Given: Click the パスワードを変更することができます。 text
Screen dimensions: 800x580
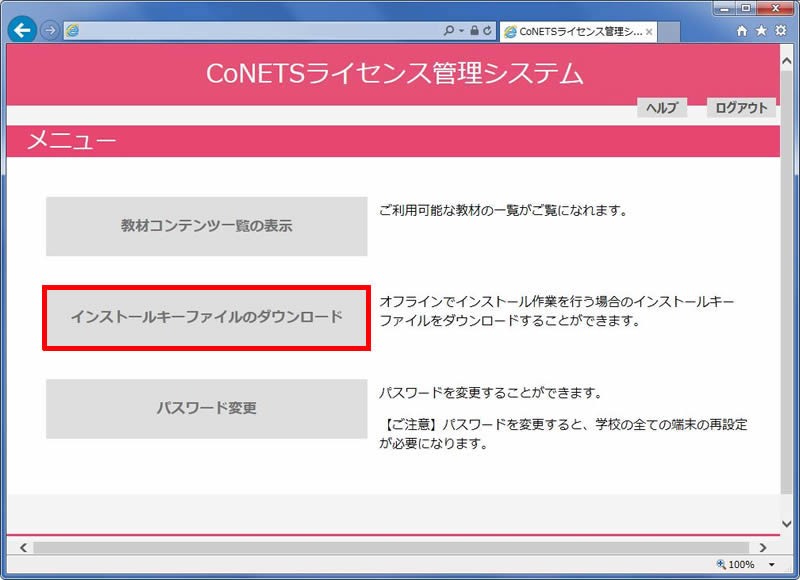Looking at the screenshot, I should tap(492, 393).
